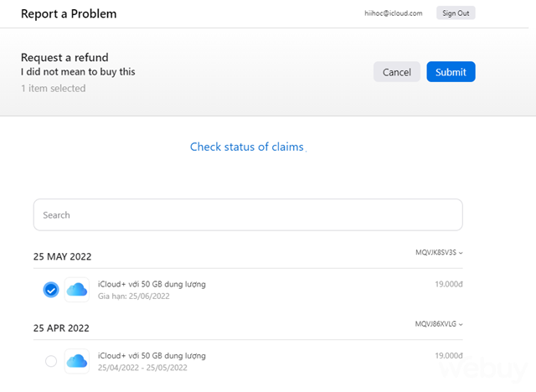536x392 pixels.
Task: Expand the MQVJ86XVLG order ID dropdown
Action: click(x=439, y=323)
